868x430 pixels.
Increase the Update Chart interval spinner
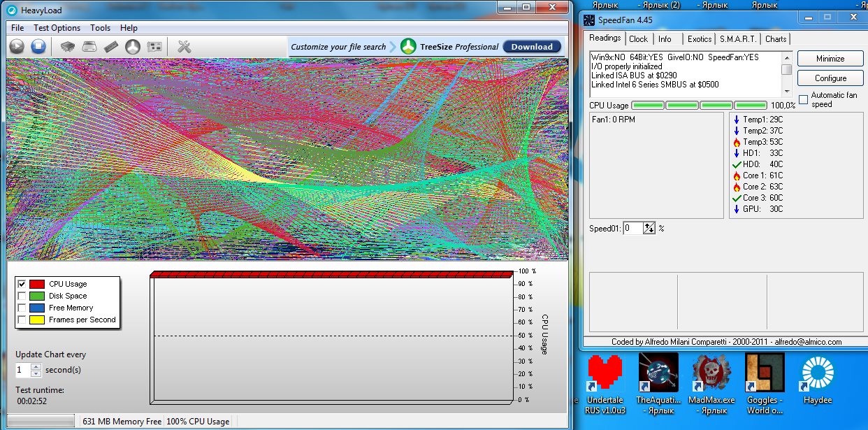[x=36, y=366]
